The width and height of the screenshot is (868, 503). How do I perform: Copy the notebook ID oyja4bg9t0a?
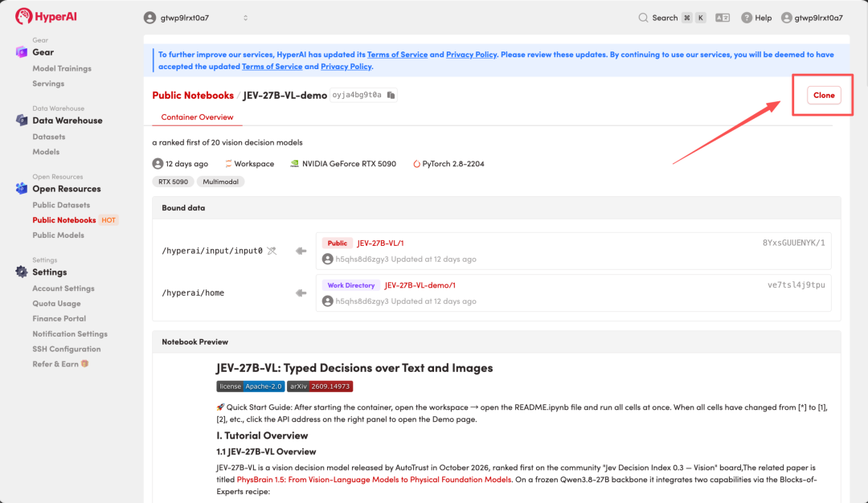coord(391,95)
